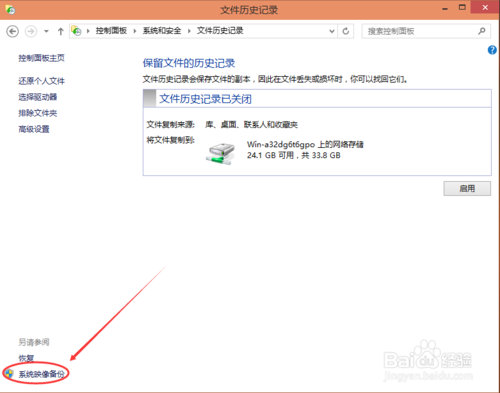Image resolution: width=500 pixels, height=393 pixels.
Task: Go up one level with the up arrow
Action: tap(60, 32)
